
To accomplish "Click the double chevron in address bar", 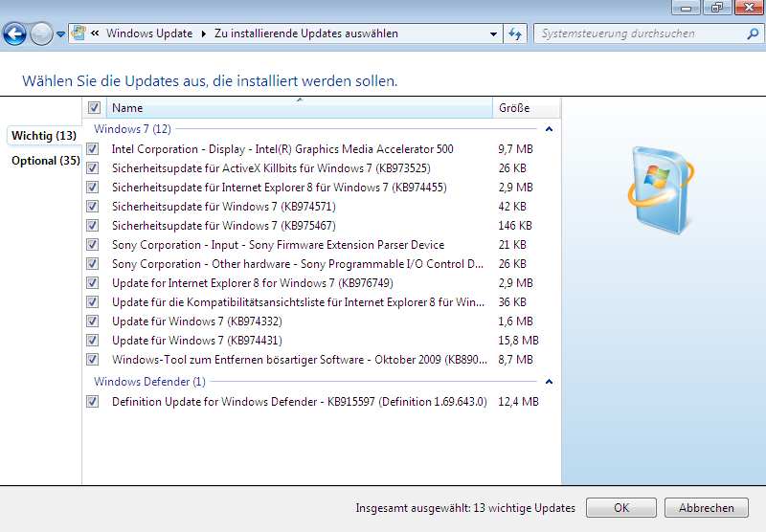I will click(x=95, y=33).
